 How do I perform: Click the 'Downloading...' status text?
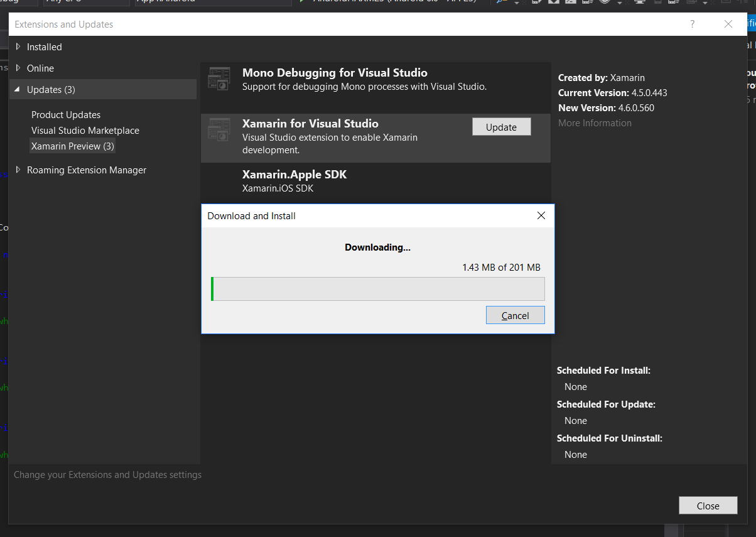click(x=377, y=247)
